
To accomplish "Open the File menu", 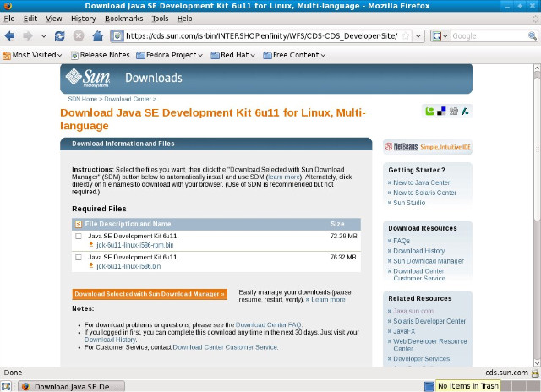I will (x=9, y=19).
